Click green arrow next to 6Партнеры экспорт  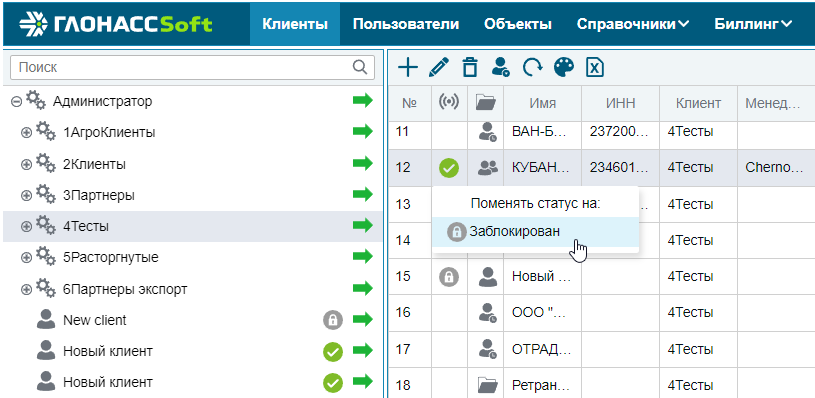click(363, 288)
